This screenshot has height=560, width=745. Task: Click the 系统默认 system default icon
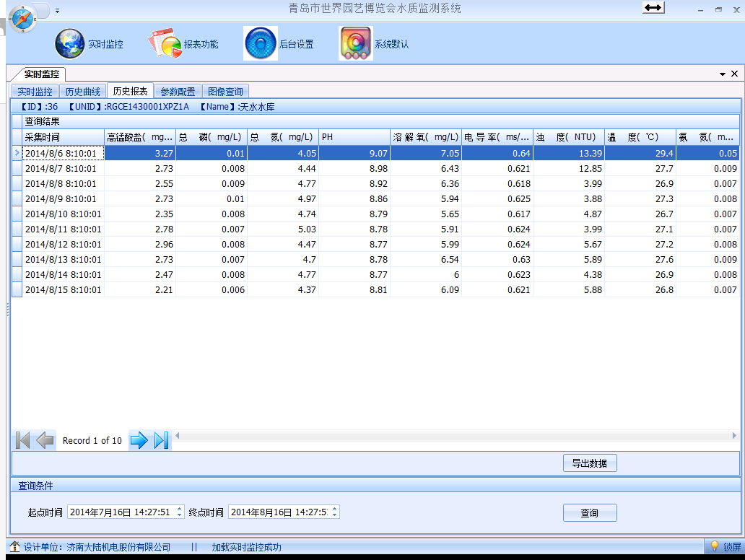click(x=355, y=43)
